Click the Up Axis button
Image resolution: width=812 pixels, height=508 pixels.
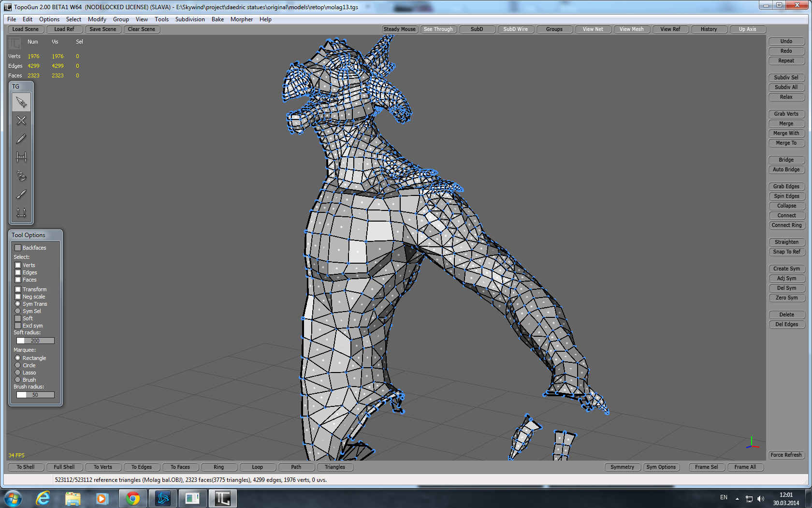(x=748, y=29)
